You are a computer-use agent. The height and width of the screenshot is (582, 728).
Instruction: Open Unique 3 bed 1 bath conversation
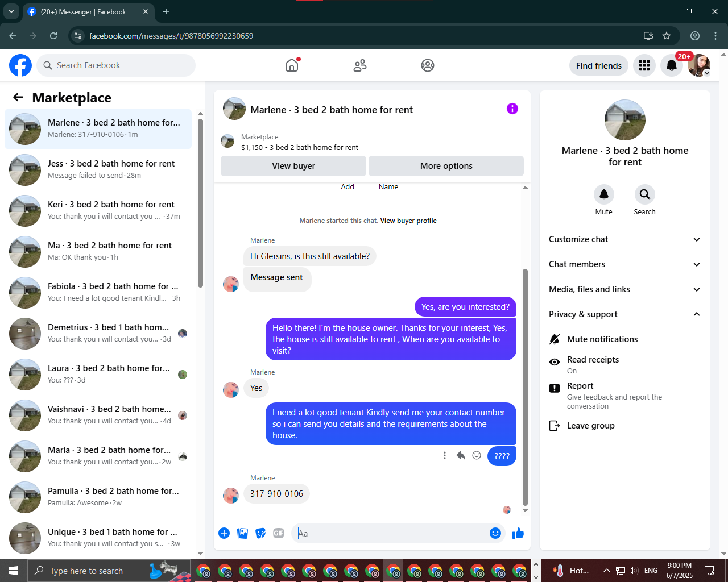point(98,538)
